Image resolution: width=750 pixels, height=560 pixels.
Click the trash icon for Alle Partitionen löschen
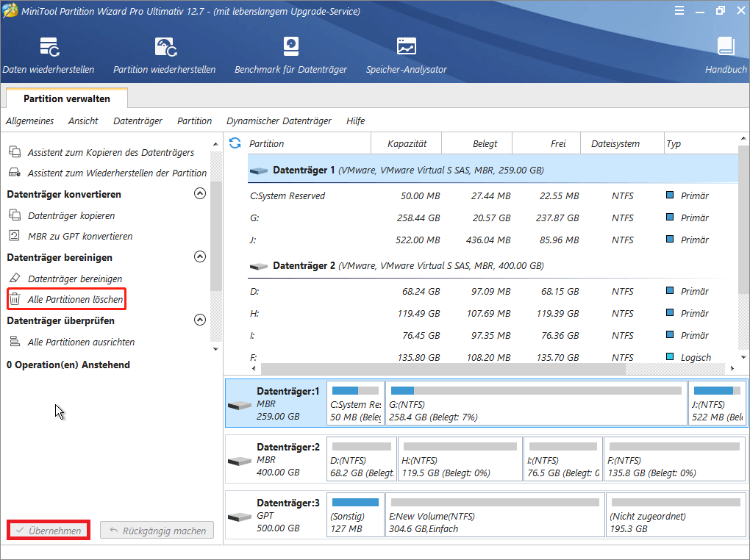tap(15, 299)
